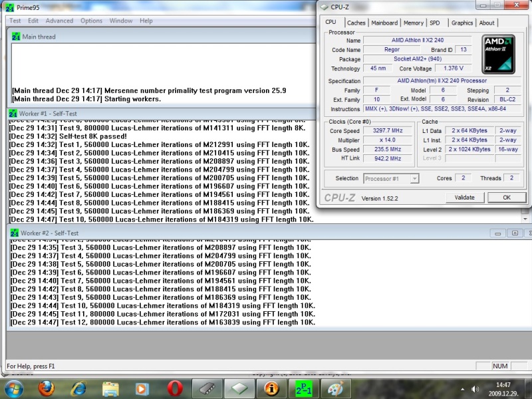
Task: Click the Main thread window icon
Action: tap(16, 37)
